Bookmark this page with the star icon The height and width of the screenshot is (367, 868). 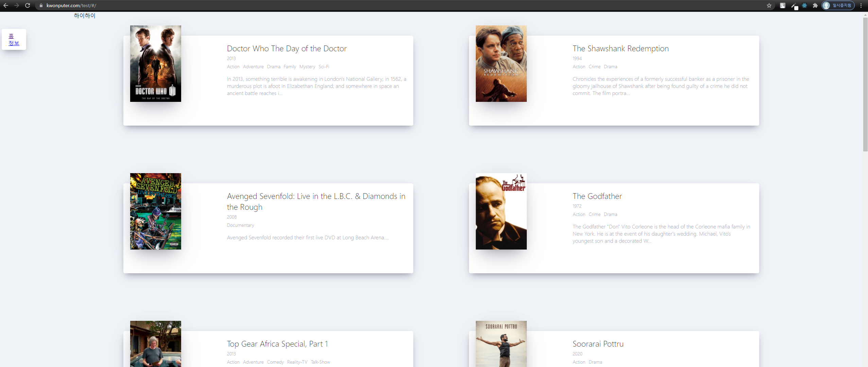click(769, 5)
